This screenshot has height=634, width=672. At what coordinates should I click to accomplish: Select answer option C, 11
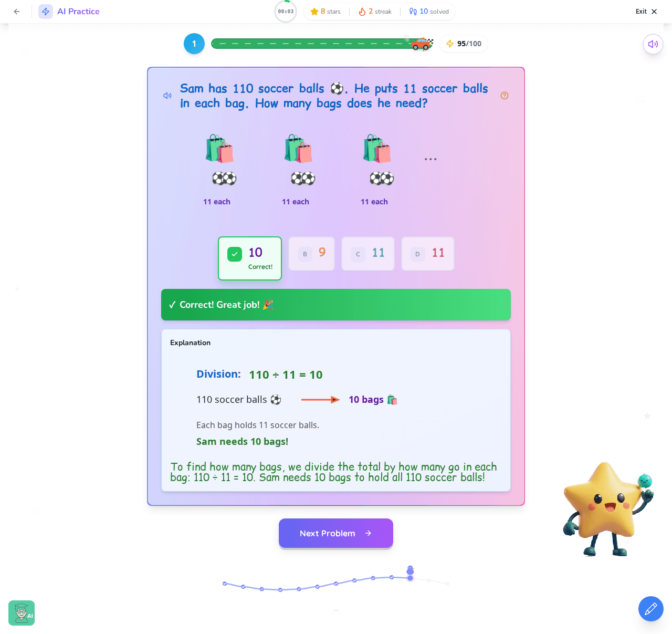368,254
